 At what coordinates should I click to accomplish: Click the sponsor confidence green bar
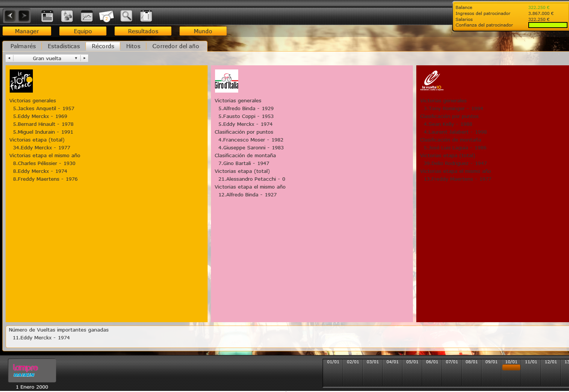tap(547, 25)
